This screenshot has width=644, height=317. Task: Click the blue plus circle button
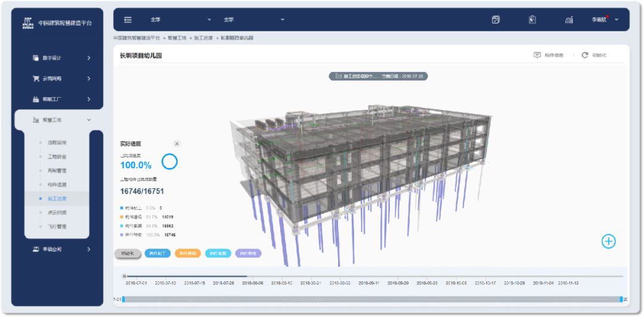pyautogui.click(x=608, y=241)
